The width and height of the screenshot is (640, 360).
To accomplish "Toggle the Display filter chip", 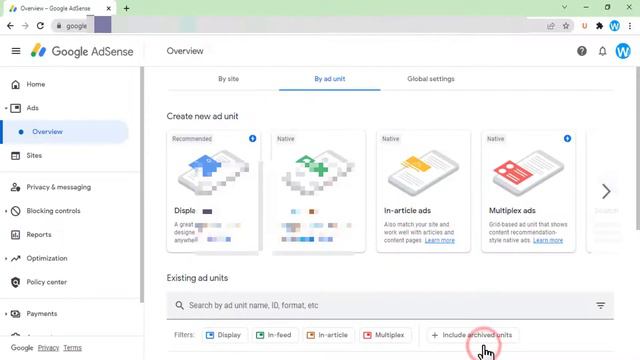I will tap(224, 335).
